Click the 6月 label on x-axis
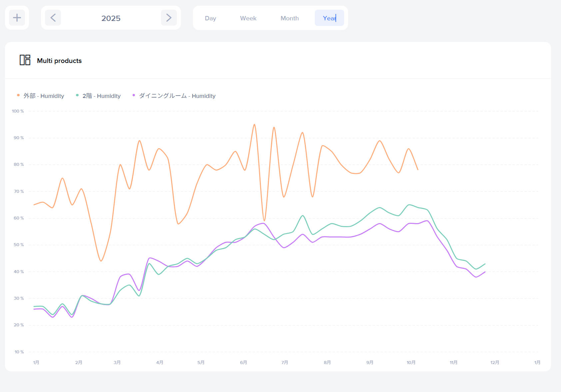The image size is (561, 392). [x=244, y=362]
